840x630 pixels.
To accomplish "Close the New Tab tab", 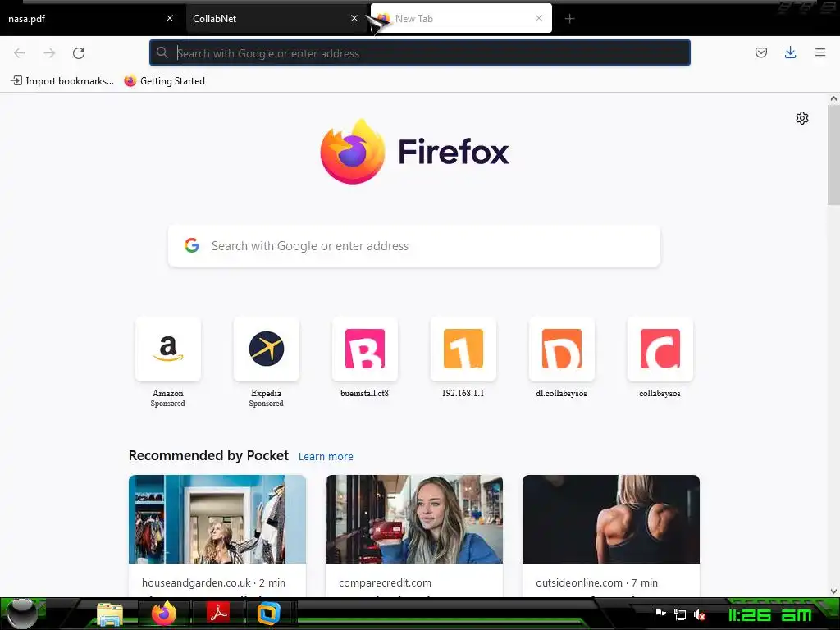I will pyautogui.click(x=539, y=18).
